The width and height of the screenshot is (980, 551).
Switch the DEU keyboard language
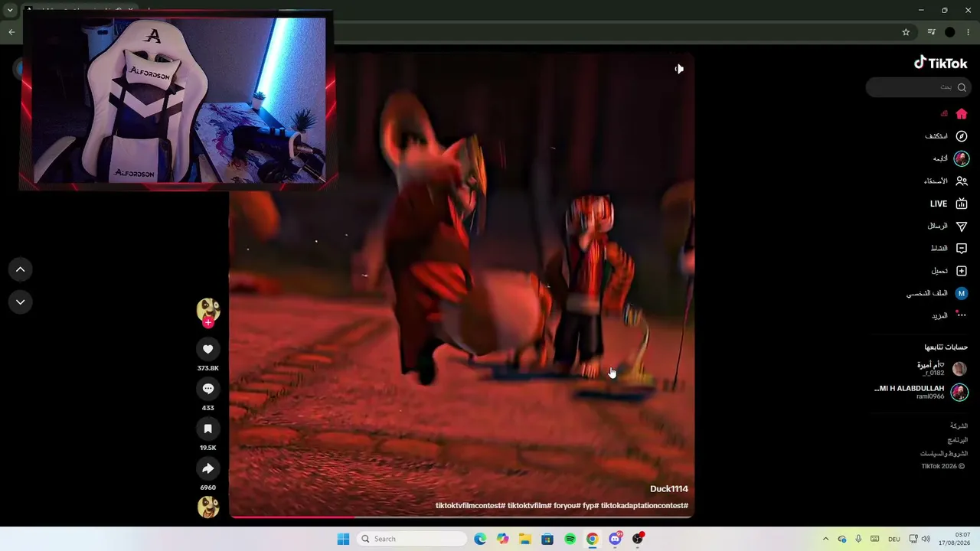tap(893, 539)
